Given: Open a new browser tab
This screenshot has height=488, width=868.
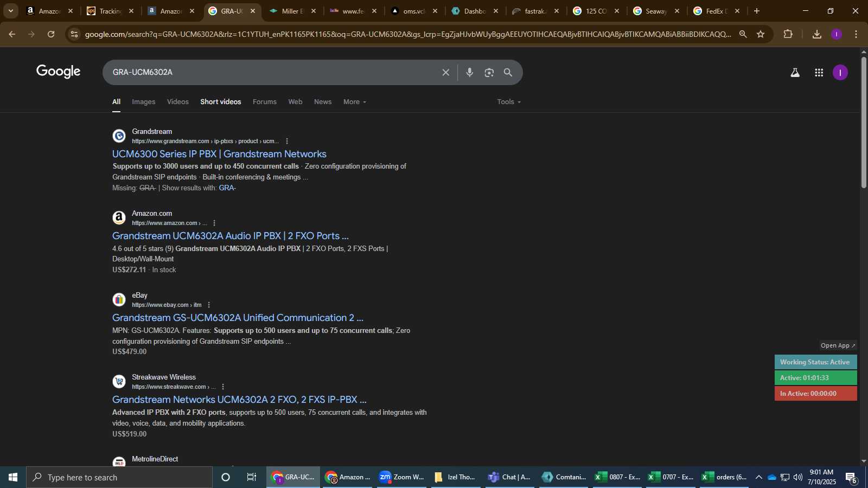Looking at the screenshot, I should pos(757,11).
